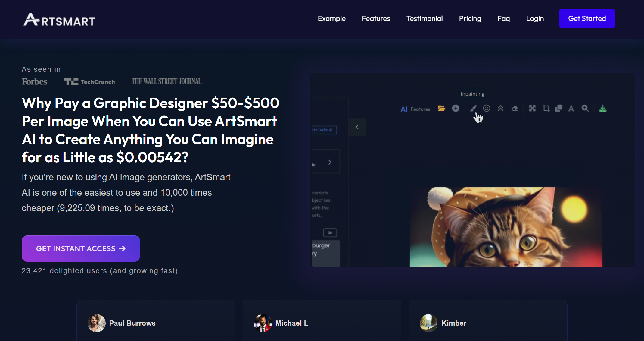Click the double chevron upscale icon
Screen dimensions: 644x341
pyautogui.click(x=501, y=108)
